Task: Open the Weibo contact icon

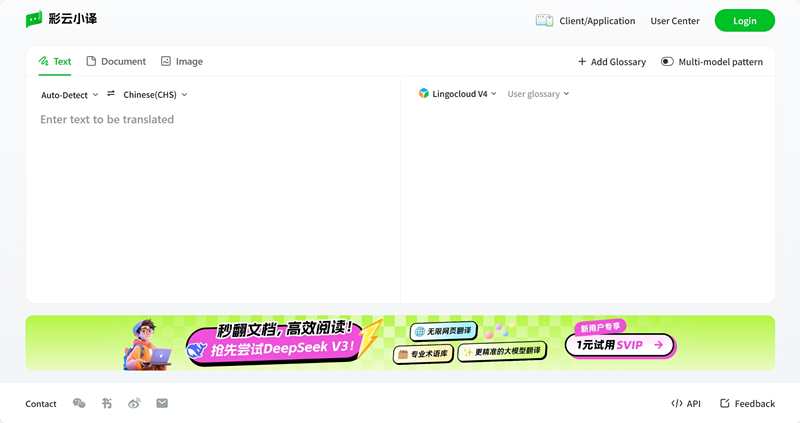Action: pos(134,403)
